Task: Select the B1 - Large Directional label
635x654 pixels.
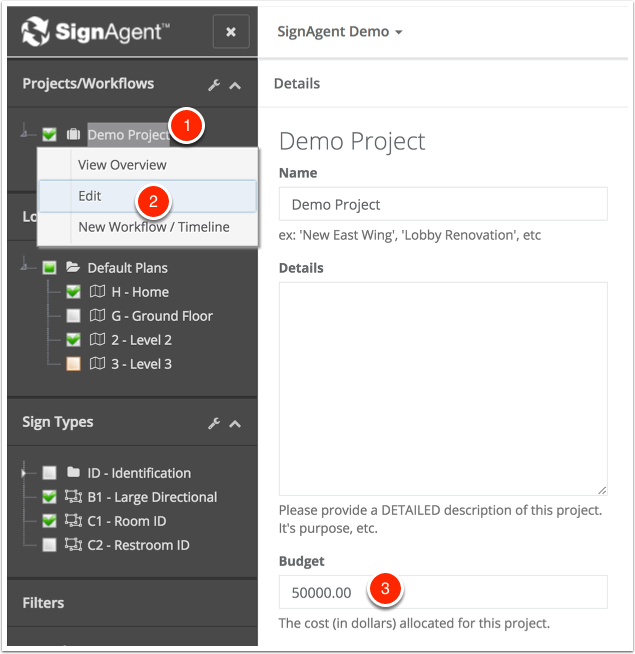Action: coord(152,497)
